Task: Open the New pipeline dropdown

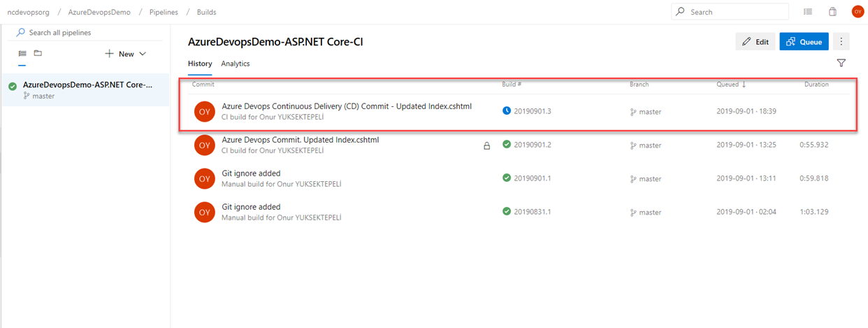Action: pyautogui.click(x=126, y=54)
